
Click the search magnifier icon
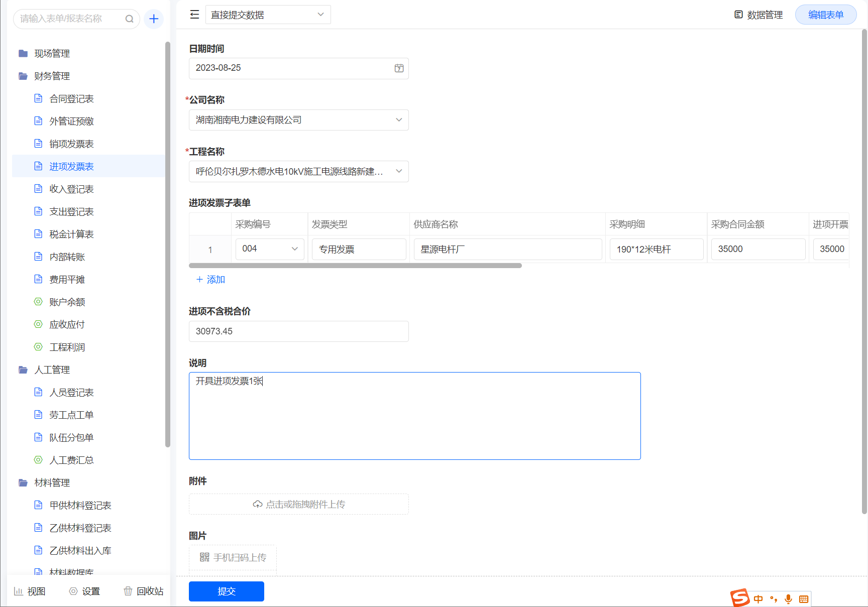(129, 19)
